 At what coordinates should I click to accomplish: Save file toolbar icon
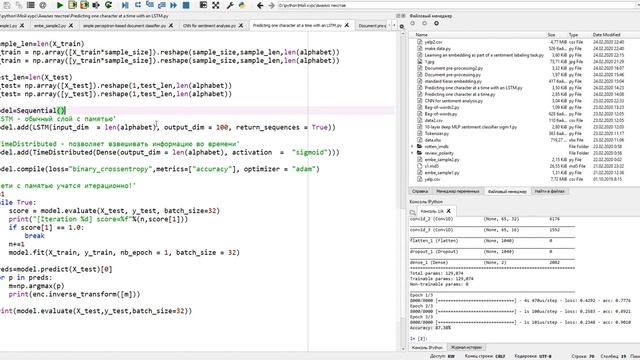pyautogui.click(x=7, y=5)
